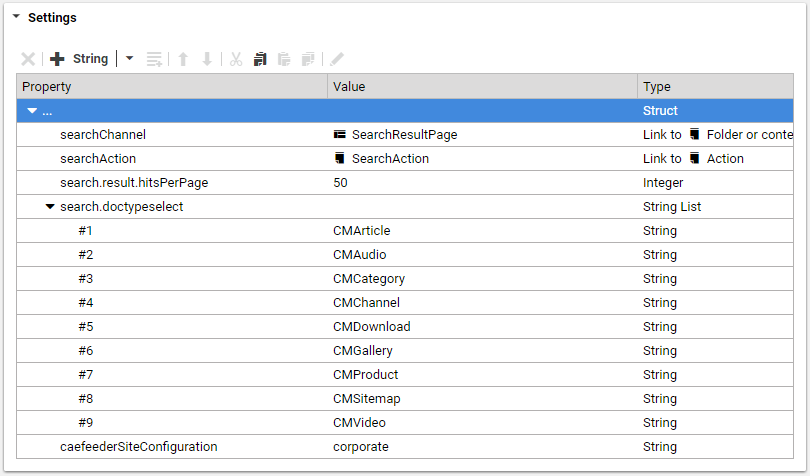Open the property type dropdown arrow
Image resolution: width=810 pixels, height=476 pixels.
pos(129,58)
